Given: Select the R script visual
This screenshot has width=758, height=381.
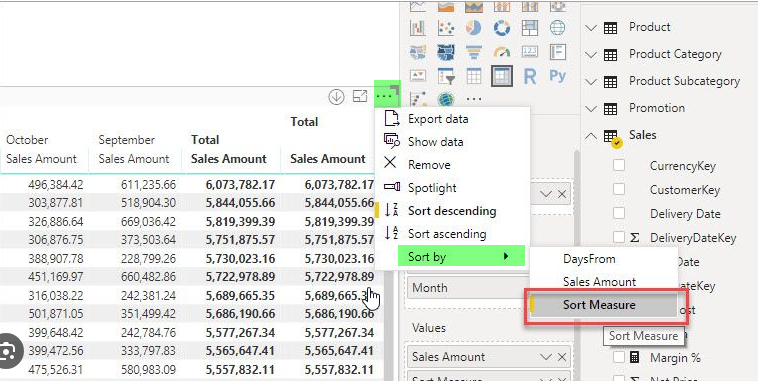Looking at the screenshot, I should pos(530,76).
